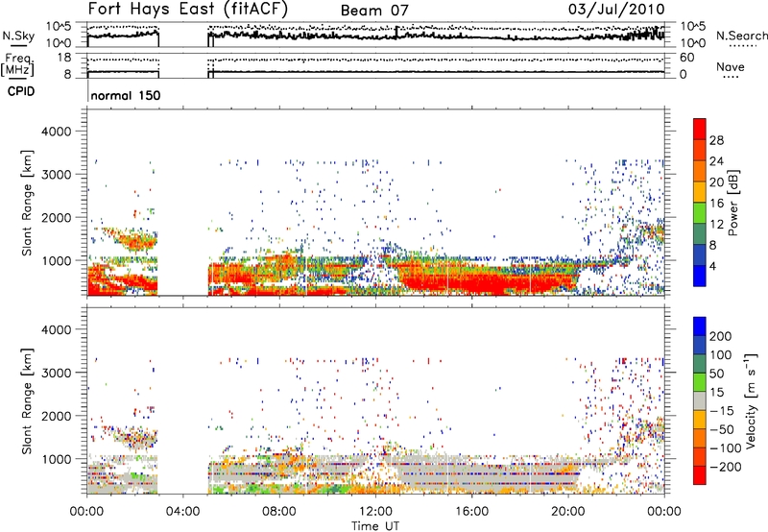Click 'Slant Range [km]' label of power panel

click(27, 203)
